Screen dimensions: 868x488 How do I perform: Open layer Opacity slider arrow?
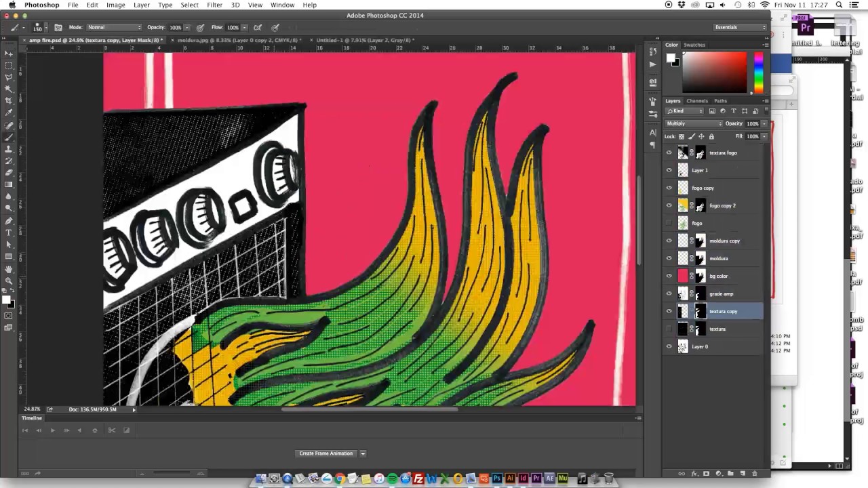(764, 123)
